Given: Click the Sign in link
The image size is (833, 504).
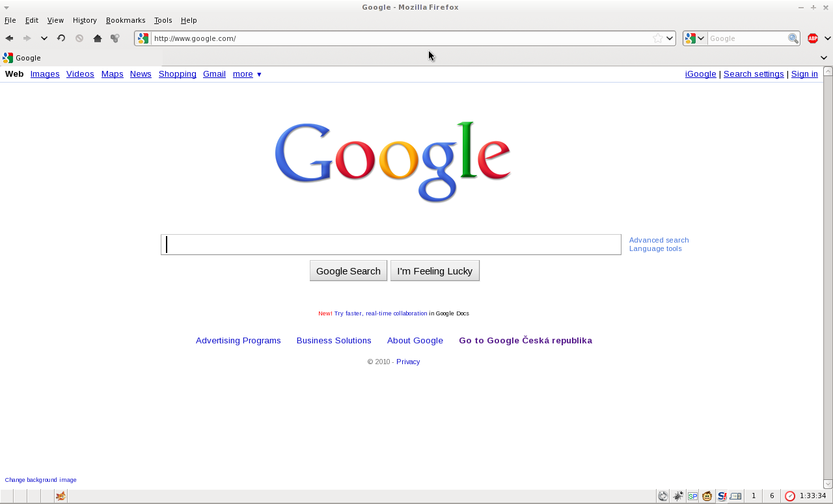Looking at the screenshot, I should point(804,74).
